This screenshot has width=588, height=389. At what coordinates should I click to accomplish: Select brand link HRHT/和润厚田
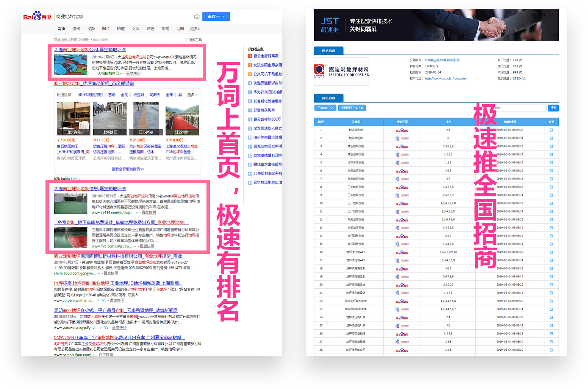(90, 95)
